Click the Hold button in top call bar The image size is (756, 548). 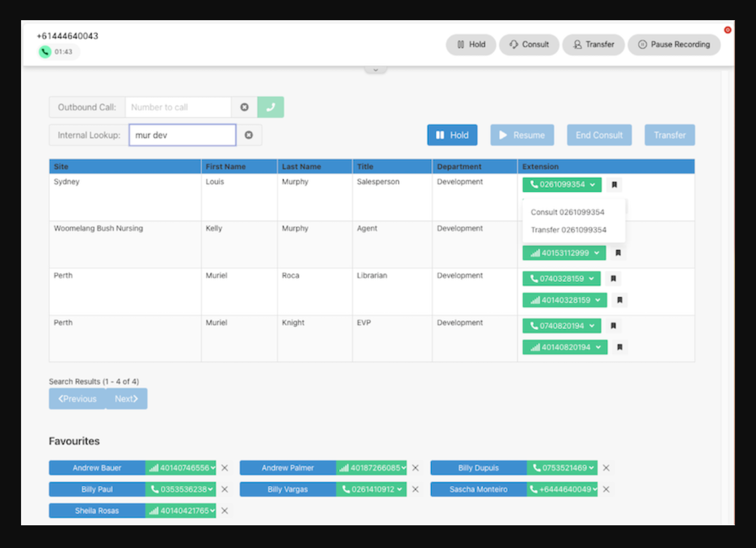[x=471, y=45]
